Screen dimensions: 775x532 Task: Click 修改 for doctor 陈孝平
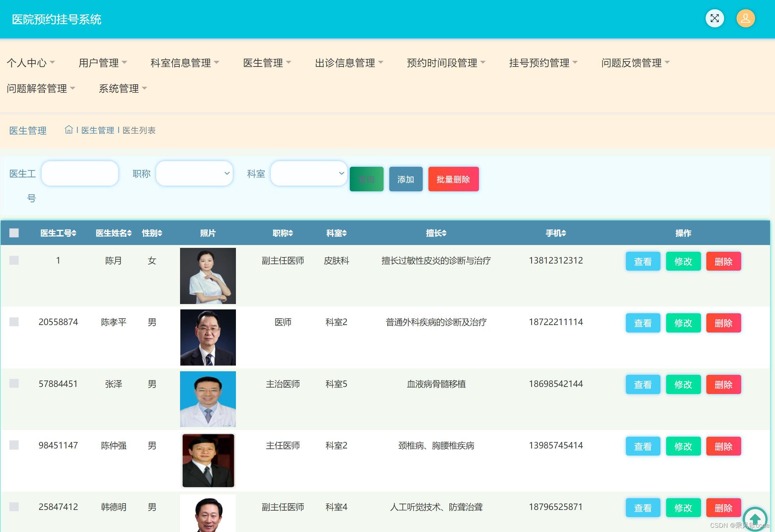coord(683,323)
